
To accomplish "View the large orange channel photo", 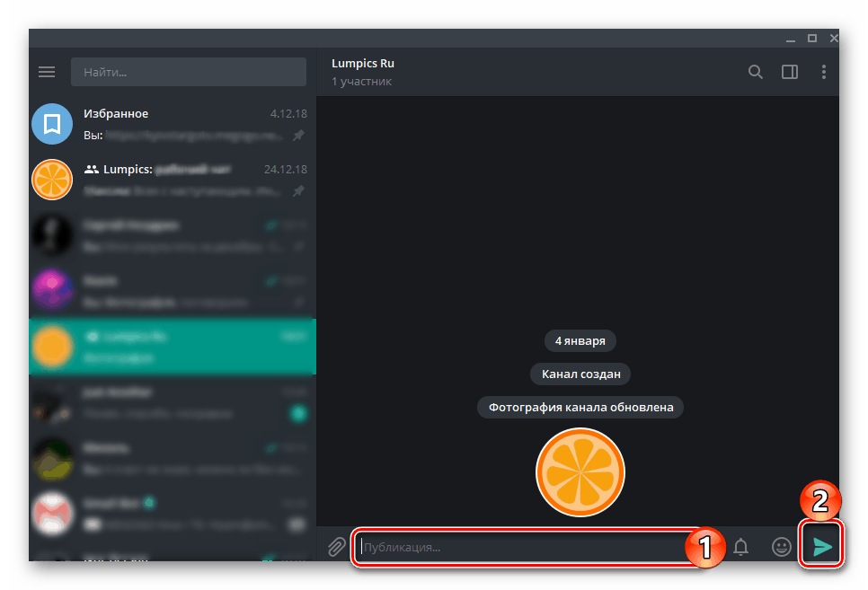I will pyautogui.click(x=580, y=472).
